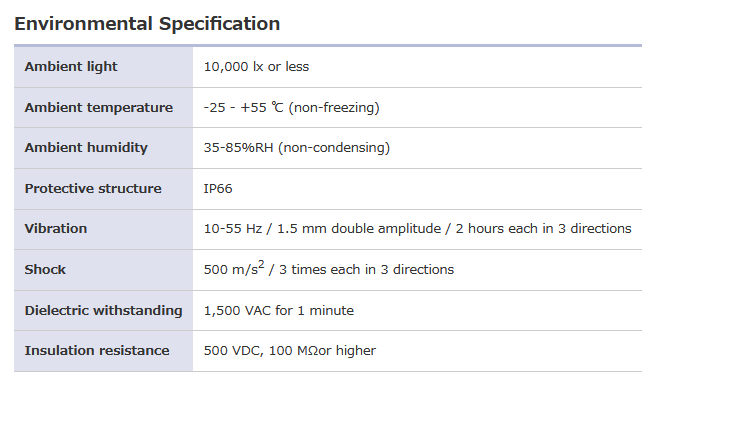Click the 10,000 lx or less value
The height and width of the screenshot is (431, 733).
pyautogui.click(x=256, y=67)
